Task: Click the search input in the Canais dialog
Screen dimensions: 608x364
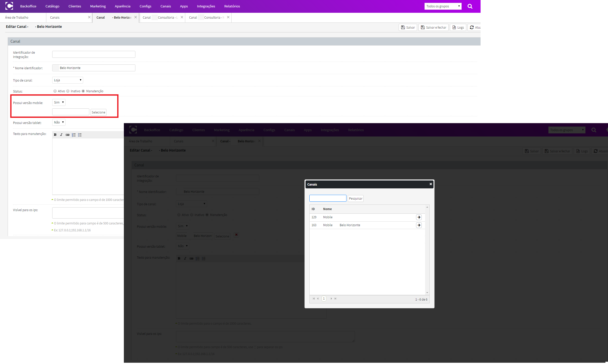Action: [x=328, y=198]
